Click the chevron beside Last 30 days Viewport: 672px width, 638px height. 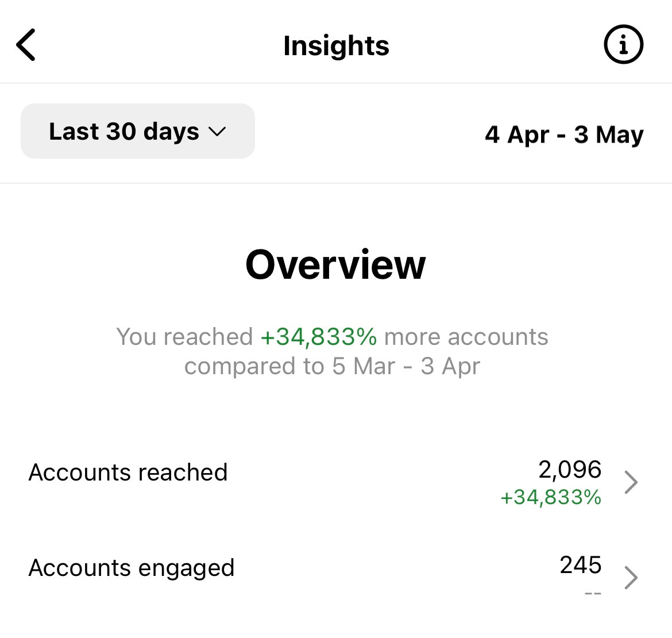(x=217, y=132)
